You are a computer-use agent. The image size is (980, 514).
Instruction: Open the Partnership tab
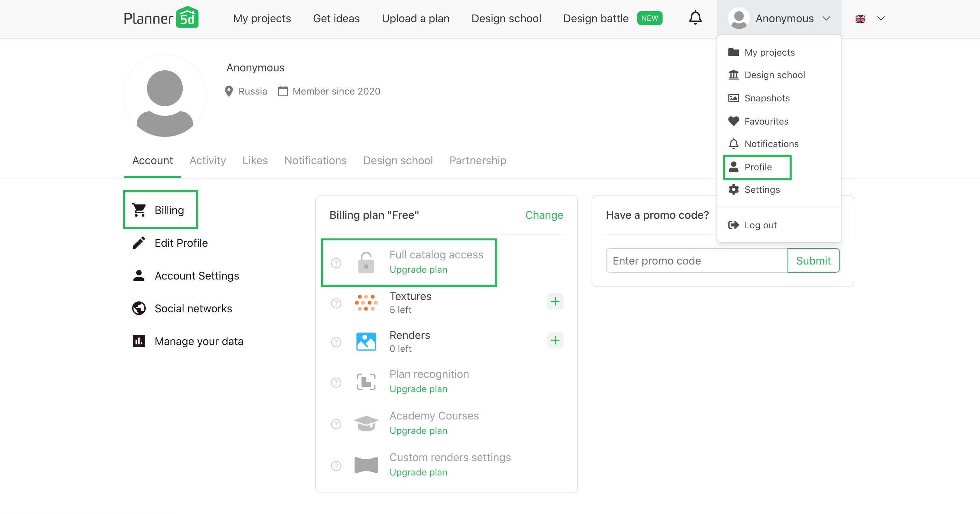tap(478, 160)
